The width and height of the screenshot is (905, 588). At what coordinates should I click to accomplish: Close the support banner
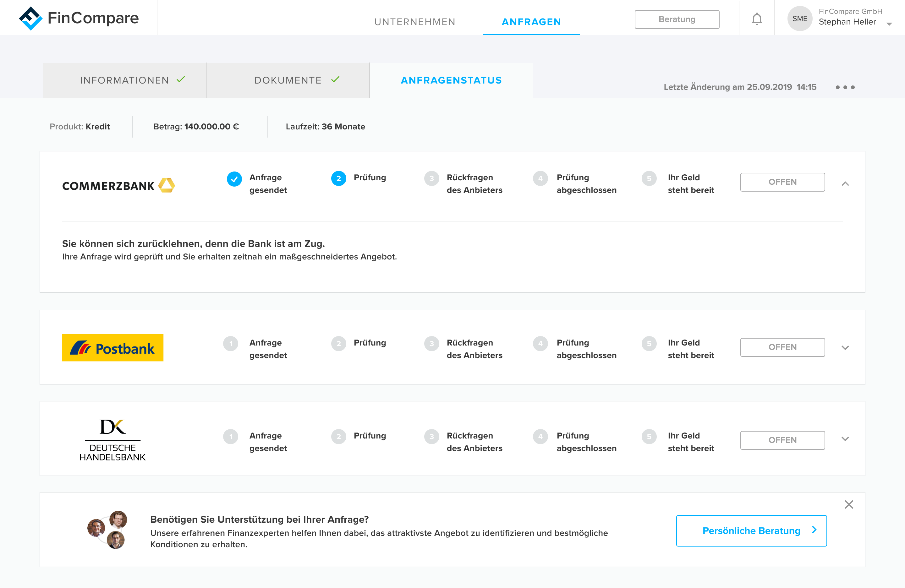pos(849,504)
